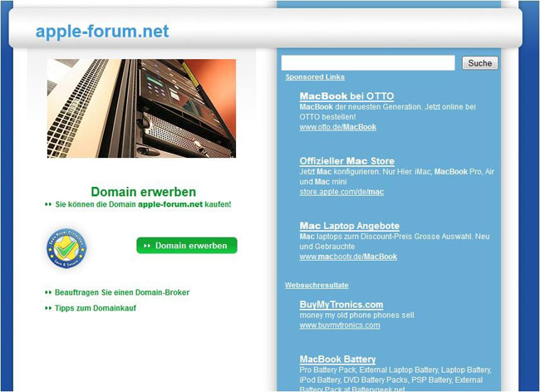This screenshot has width=540, height=392.
Task: Visit store.apple.com/de/mac URL link
Action: (341, 192)
